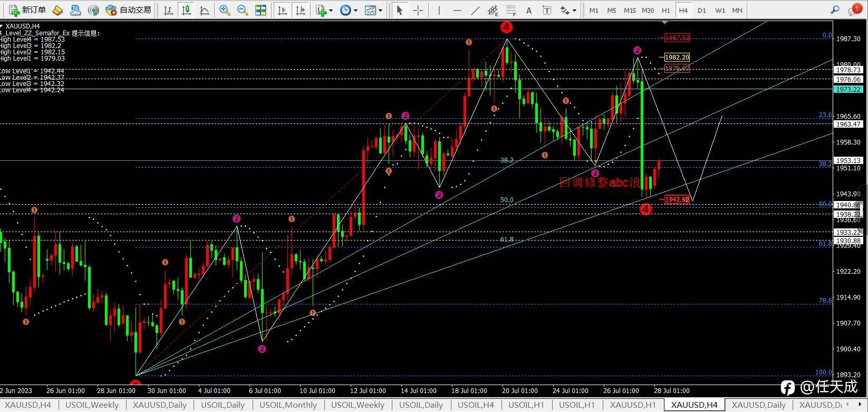Expand the indicators list dropdown arrow
This screenshot has width=868, height=412.
pyautogui.click(x=331, y=10)
